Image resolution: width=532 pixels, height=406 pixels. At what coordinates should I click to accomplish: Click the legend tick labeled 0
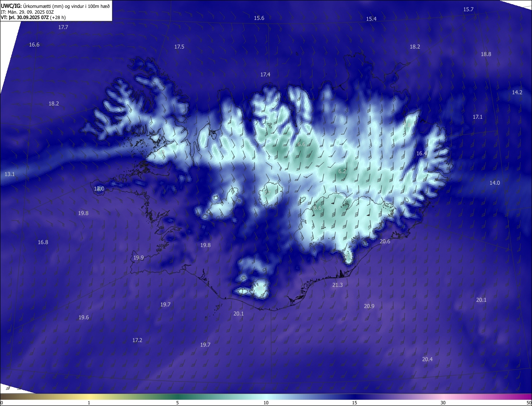tap(2, 403)
